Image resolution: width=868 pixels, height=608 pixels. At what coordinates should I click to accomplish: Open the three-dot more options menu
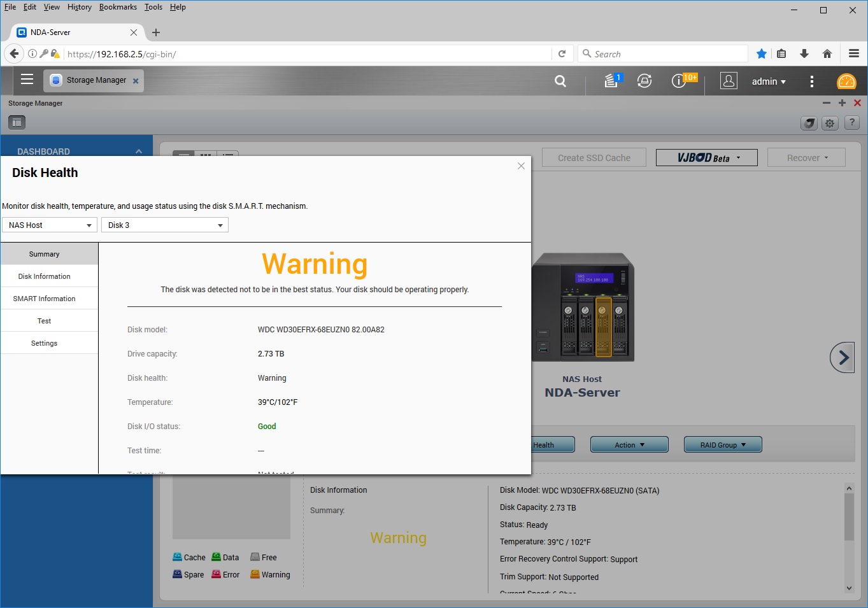pyautogui.click(x=811, y=81)
